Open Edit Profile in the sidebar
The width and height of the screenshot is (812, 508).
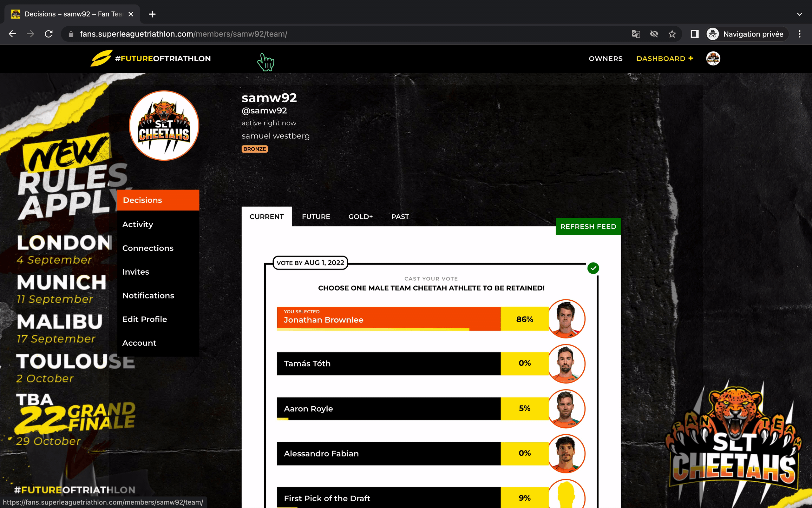(158, 319)
